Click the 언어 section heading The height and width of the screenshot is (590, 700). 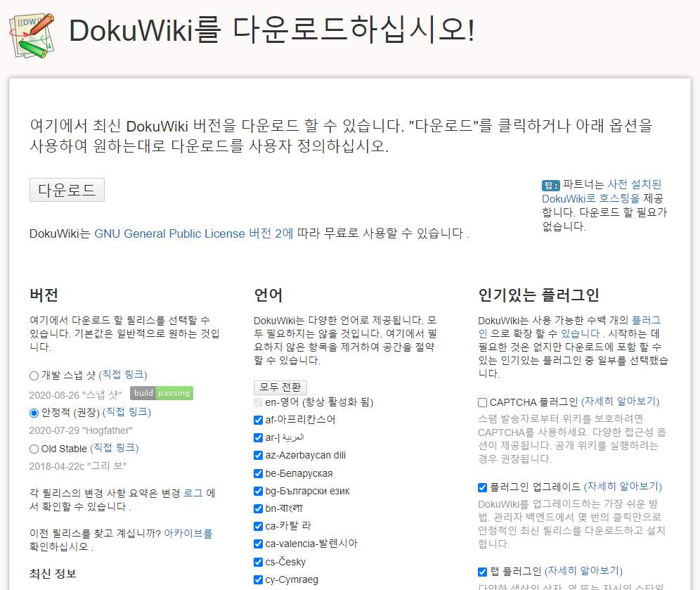(x=268, y=295)
